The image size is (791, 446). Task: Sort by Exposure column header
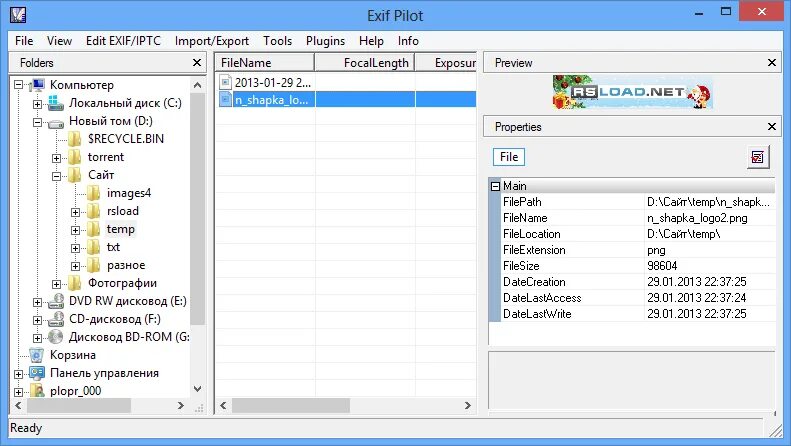pos(446,63)
